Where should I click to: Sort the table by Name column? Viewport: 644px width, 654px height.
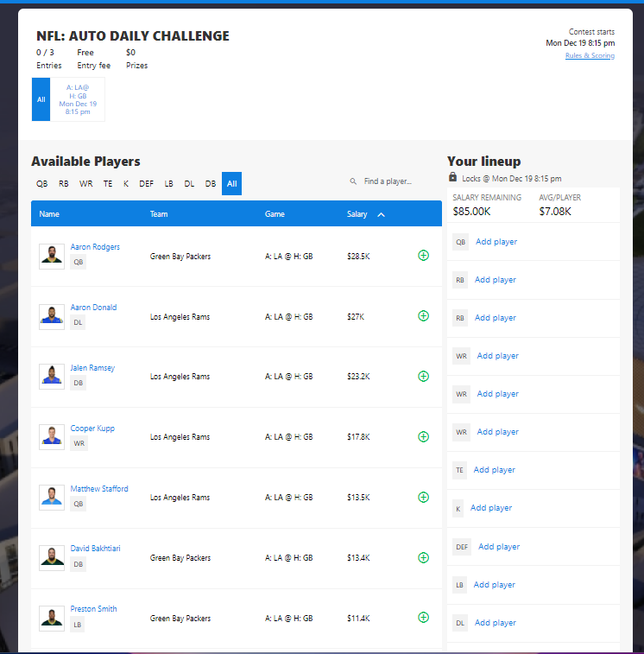(x=49, y=214)
